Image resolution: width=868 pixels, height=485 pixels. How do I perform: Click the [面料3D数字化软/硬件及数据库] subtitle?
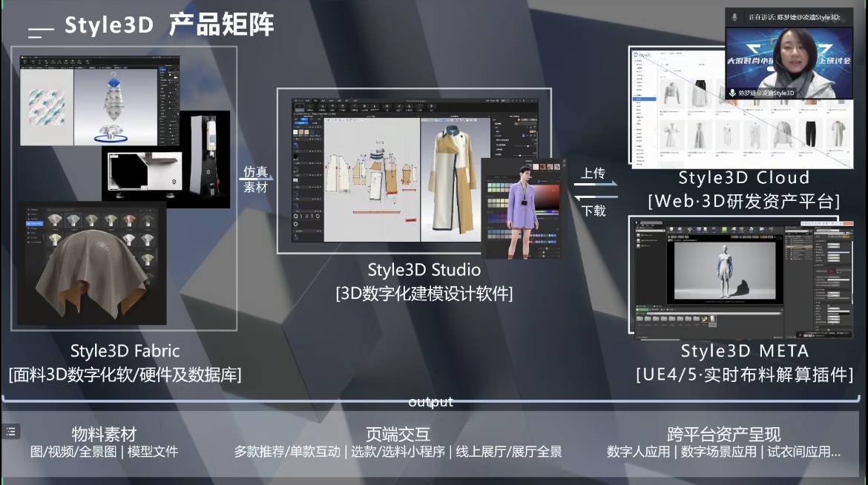pos(125,375)
